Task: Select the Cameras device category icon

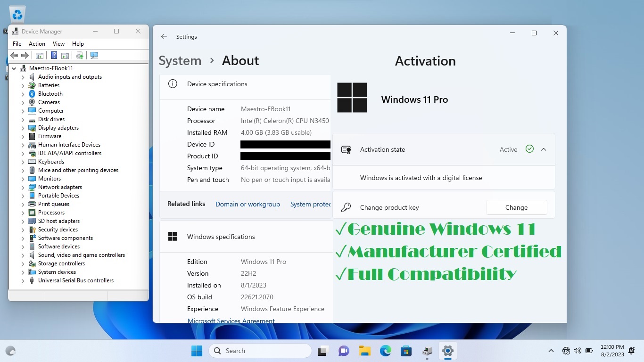Action: 32,102
